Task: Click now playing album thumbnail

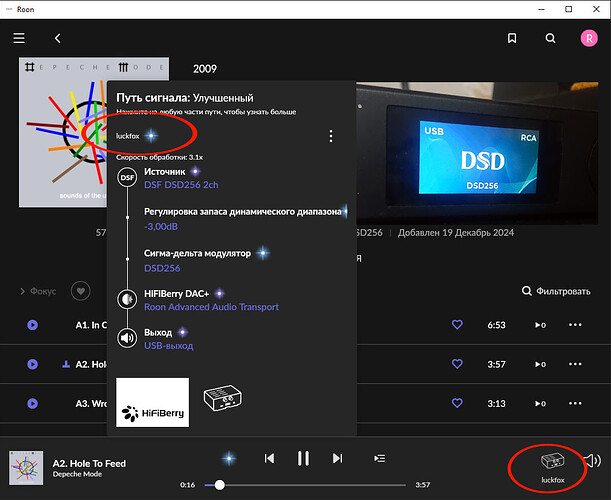Action: coord(26,468)
